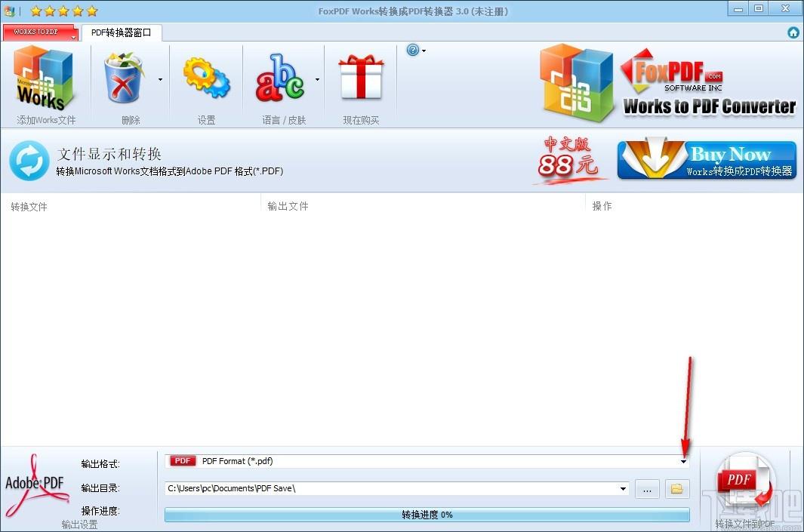Click the 输出文件 column header
This screenshot has height=532, width=804.
pos(288,206)
